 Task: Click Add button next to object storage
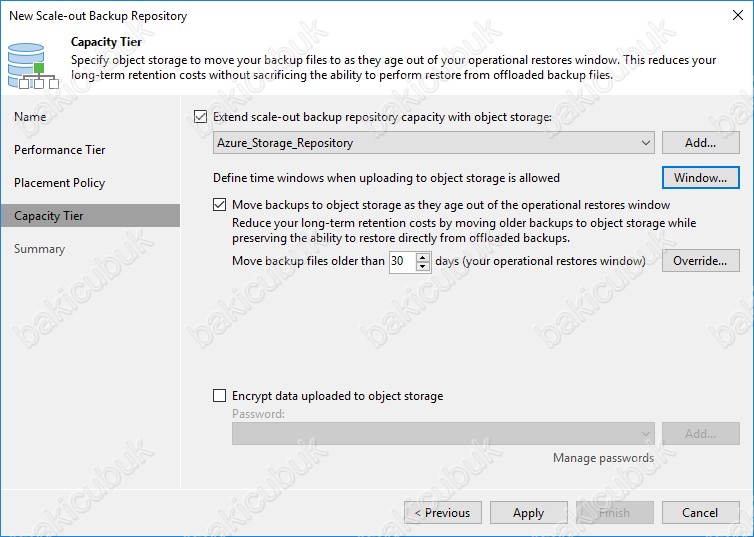coord(701,143)
